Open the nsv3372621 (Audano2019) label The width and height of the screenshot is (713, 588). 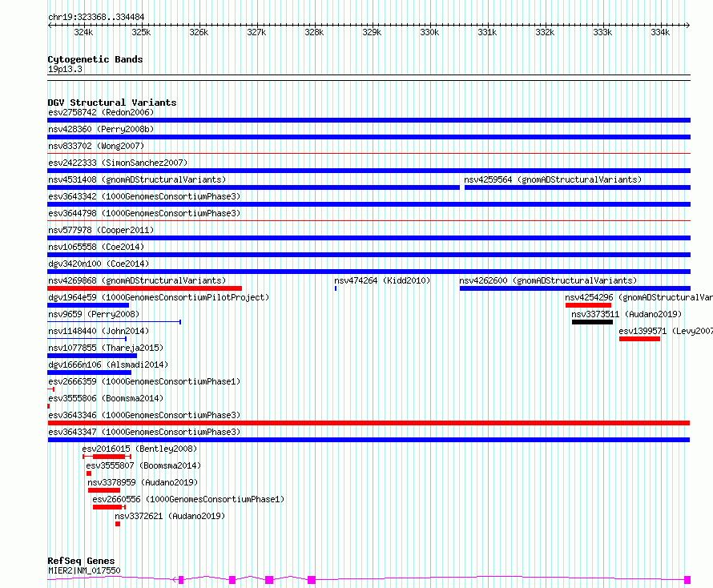tap(170, 516)
